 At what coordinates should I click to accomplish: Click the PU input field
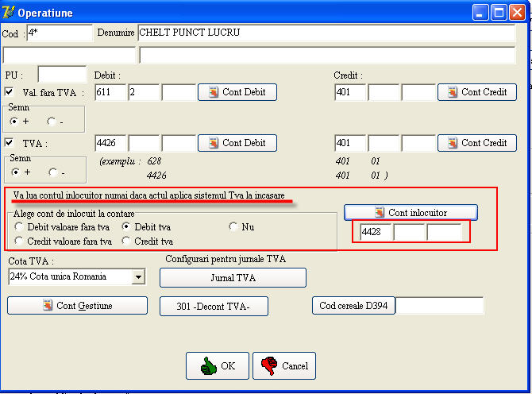[x=62, y=75]
